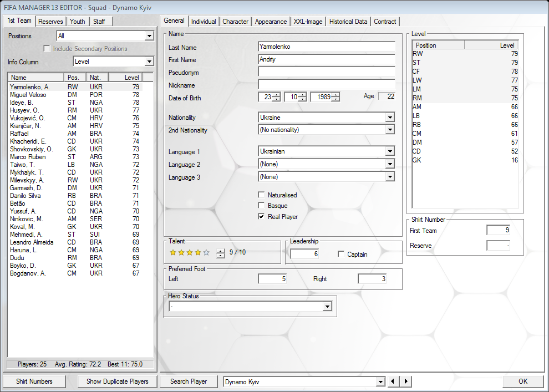Open the Language 1 dropdown
This screenshot has width=549, height=392.
390,151
